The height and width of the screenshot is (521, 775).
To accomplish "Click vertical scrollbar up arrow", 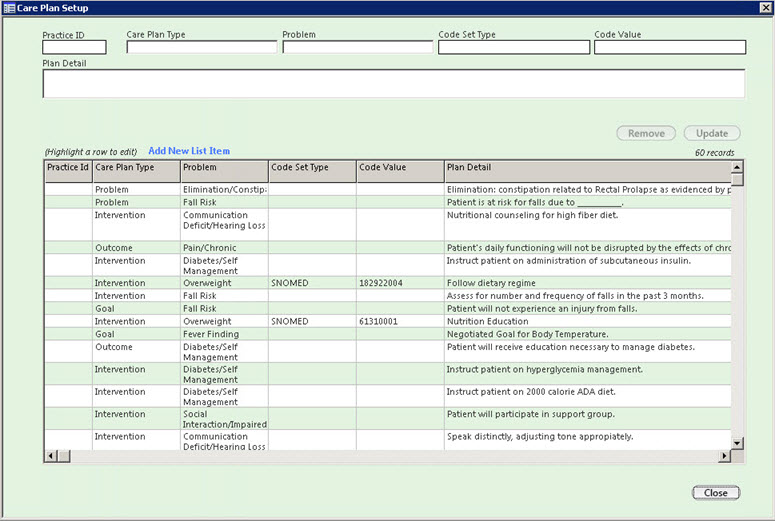I will click(737, 167).
